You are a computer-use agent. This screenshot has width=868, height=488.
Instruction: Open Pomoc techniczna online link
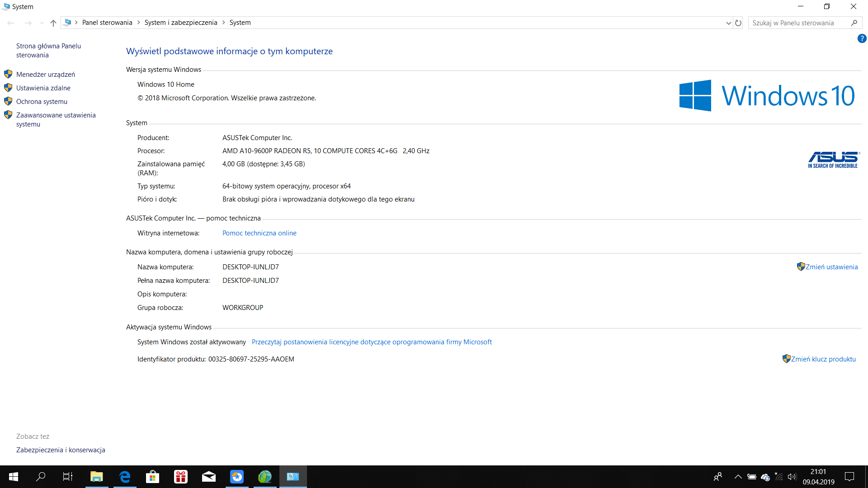click(259, 233)
